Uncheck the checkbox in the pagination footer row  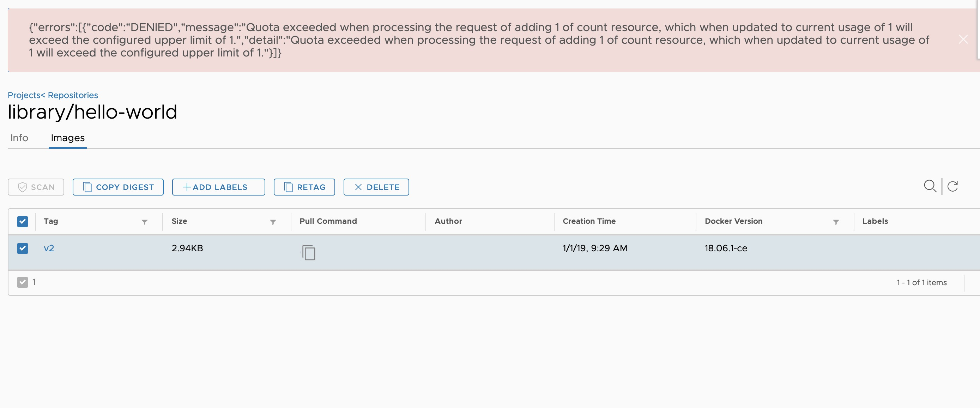(x=23, y=282)
